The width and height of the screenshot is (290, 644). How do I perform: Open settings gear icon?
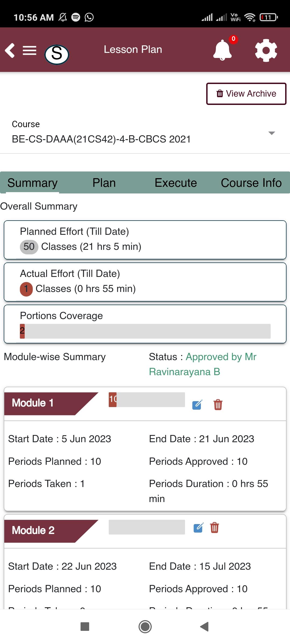[266, 50]
